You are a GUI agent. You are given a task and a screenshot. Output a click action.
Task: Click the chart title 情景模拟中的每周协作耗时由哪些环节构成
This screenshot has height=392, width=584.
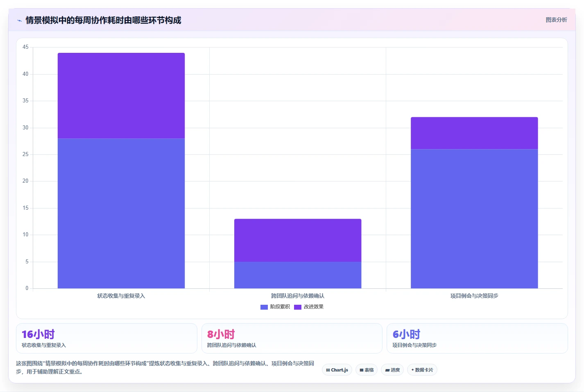tap(103, 20)
